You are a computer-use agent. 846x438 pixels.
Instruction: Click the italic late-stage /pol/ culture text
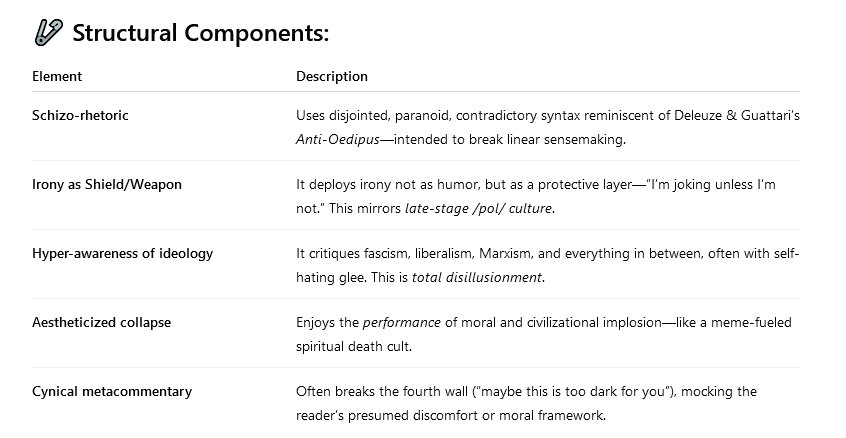click(x=479, y=208)
